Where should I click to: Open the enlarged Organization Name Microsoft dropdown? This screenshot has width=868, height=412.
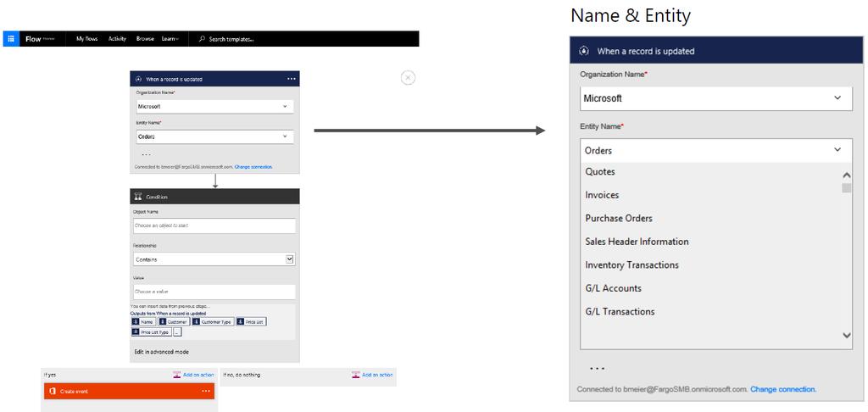point(716,98)
